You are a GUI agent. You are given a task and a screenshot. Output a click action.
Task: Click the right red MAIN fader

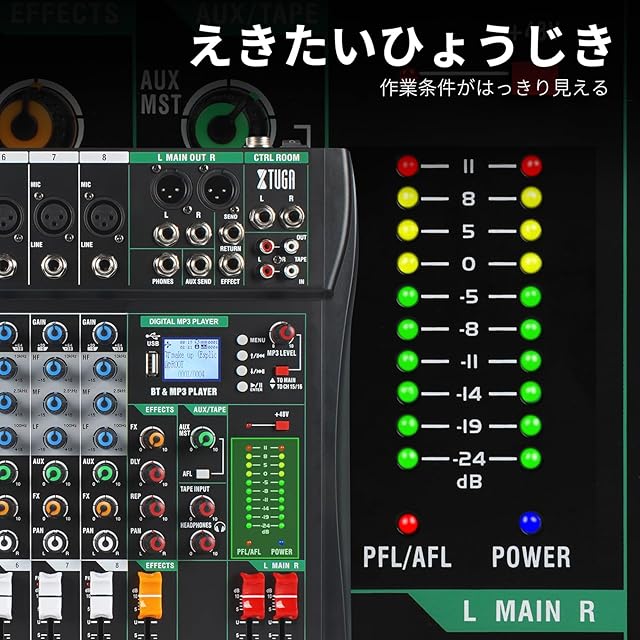[x=285, y=596]
